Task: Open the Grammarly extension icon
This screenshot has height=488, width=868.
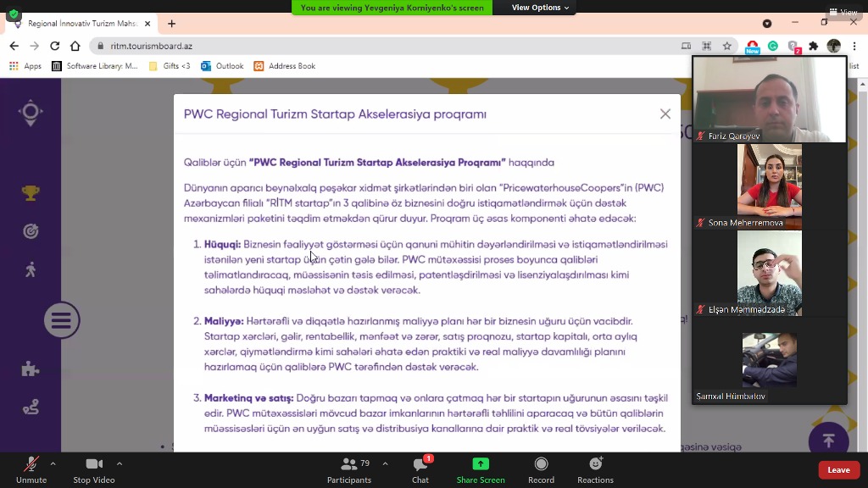Action: click(773, 46)
